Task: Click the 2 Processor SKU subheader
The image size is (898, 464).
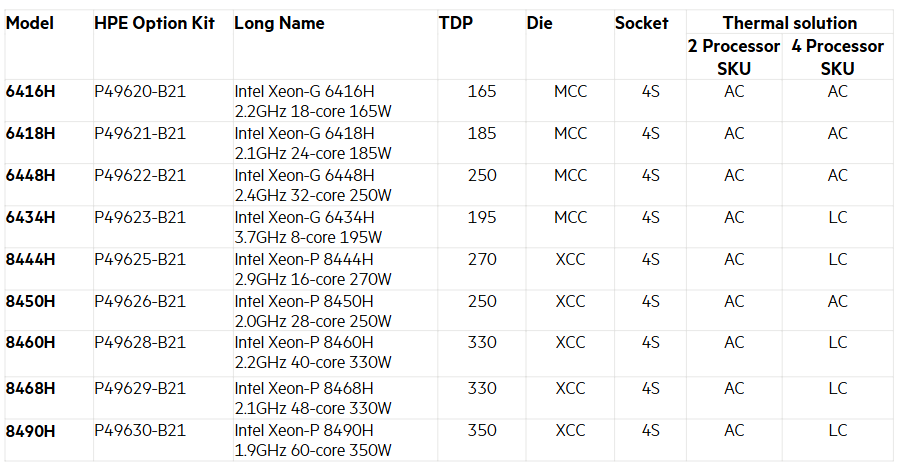Action: pos(734,57)
